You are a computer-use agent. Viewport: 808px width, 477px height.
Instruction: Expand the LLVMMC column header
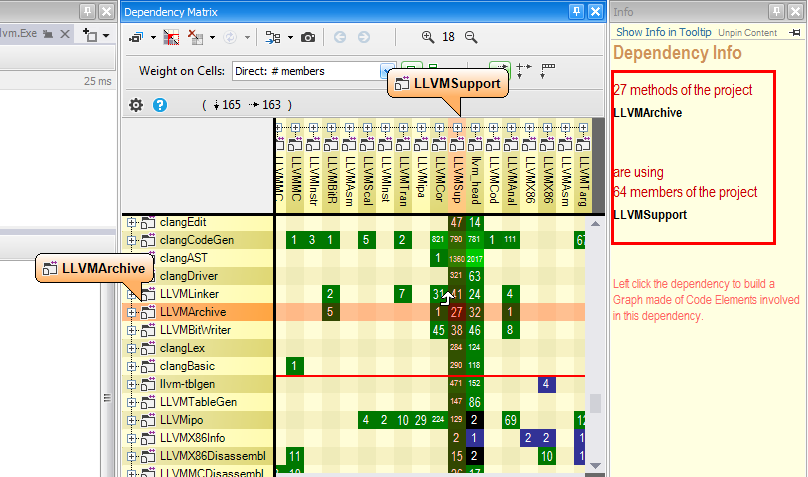coord(295,127)
